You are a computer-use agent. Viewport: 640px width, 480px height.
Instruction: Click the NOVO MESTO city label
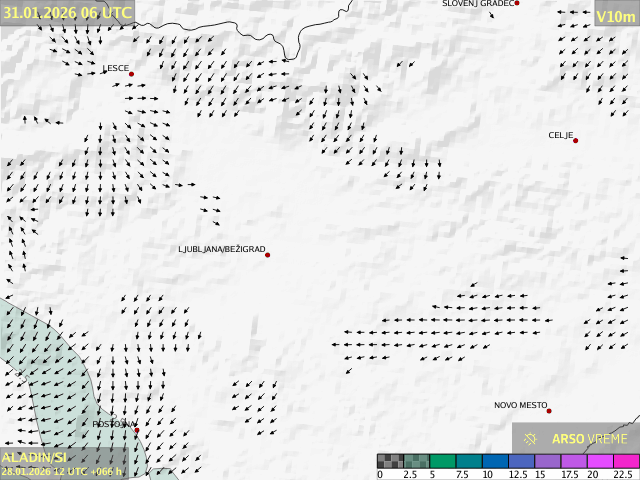point(520,405)
